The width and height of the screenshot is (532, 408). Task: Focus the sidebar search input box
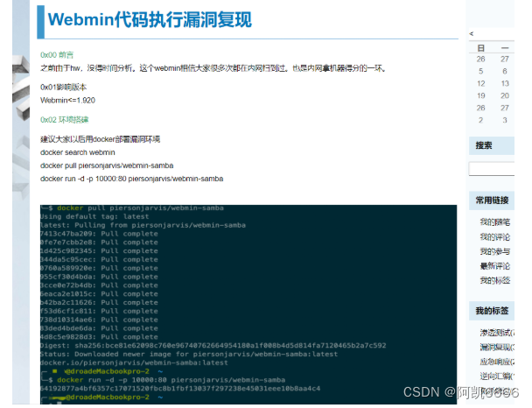[x=492, y=169]
